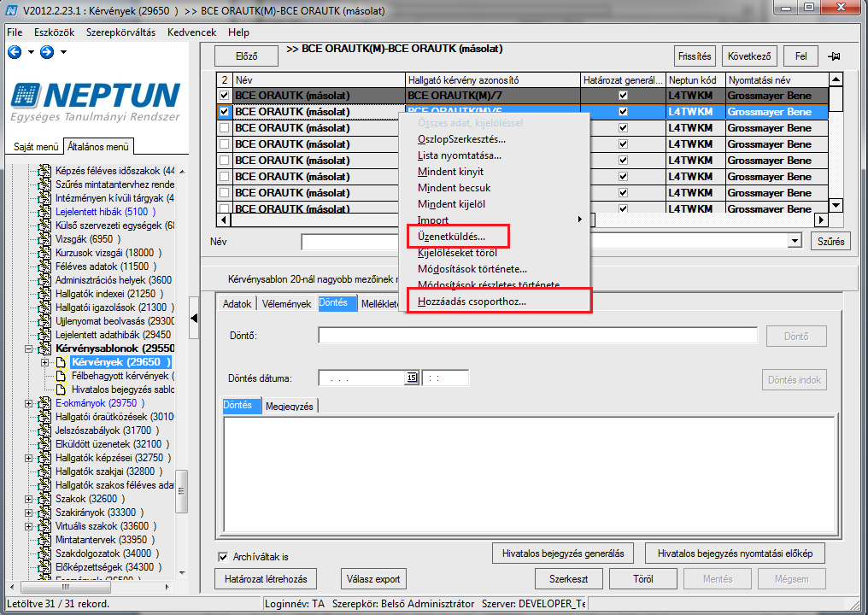Open the forward arrow history dropdown
868x615 pixels.
pos(64,52)
